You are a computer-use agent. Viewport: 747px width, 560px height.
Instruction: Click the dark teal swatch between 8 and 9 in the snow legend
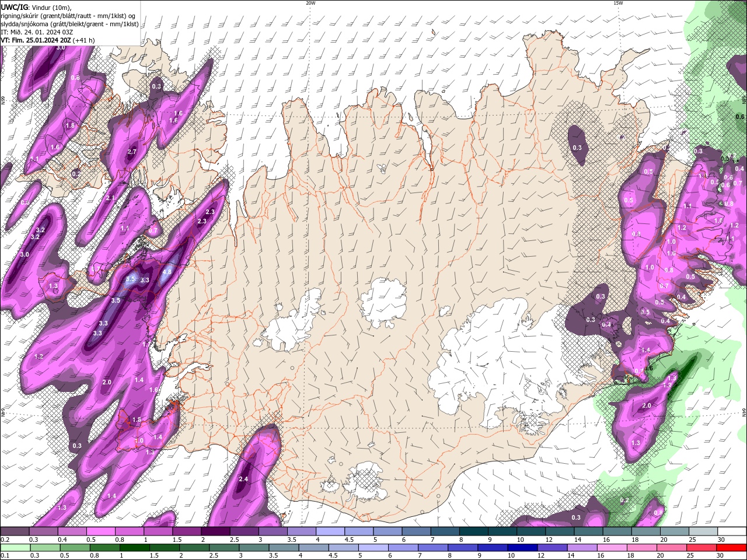[473, 531]
